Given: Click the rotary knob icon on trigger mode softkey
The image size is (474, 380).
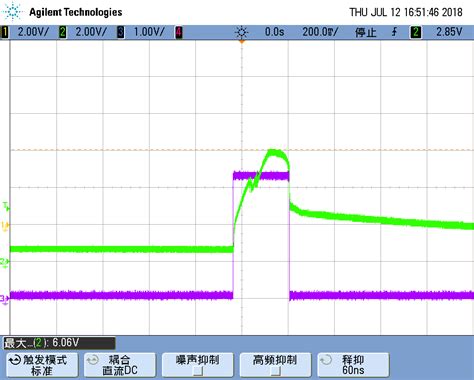Looking at the screenshot, I should [15, 360].
